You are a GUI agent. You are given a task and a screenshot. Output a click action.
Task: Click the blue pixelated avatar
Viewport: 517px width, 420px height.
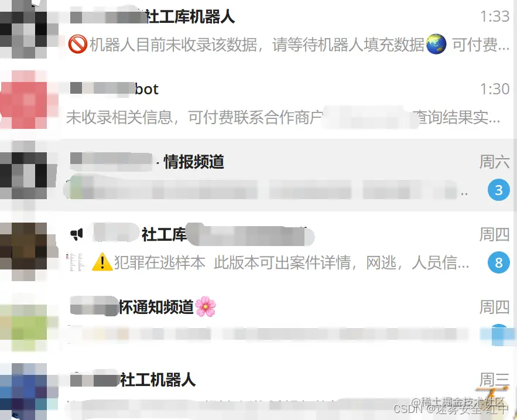(25, 392)
